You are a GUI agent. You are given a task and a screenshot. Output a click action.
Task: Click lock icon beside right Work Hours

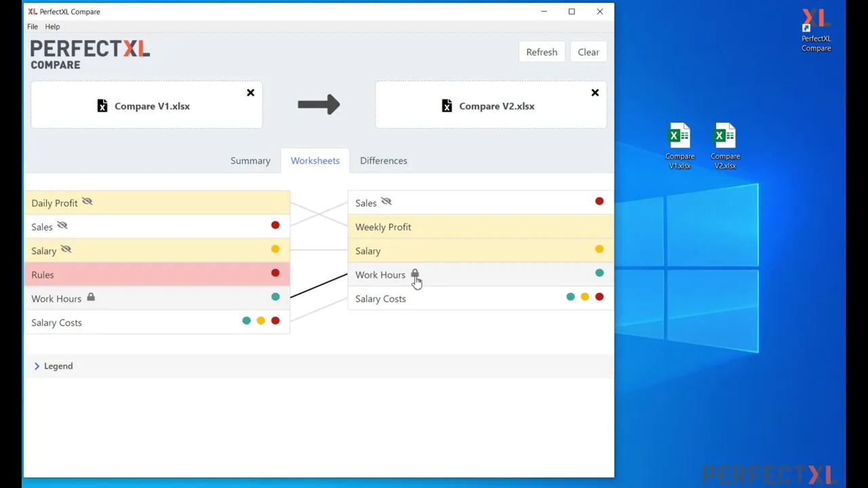[415, 274]
